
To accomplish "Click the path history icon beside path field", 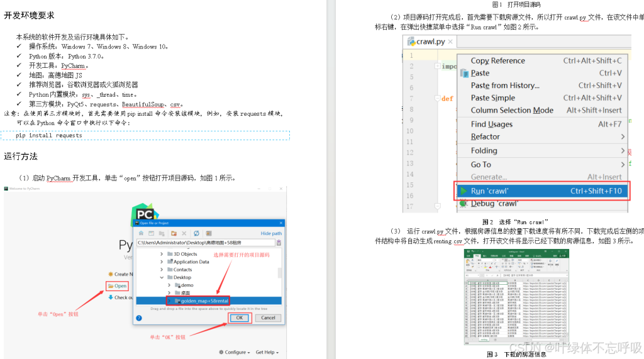I will point(279,243).
